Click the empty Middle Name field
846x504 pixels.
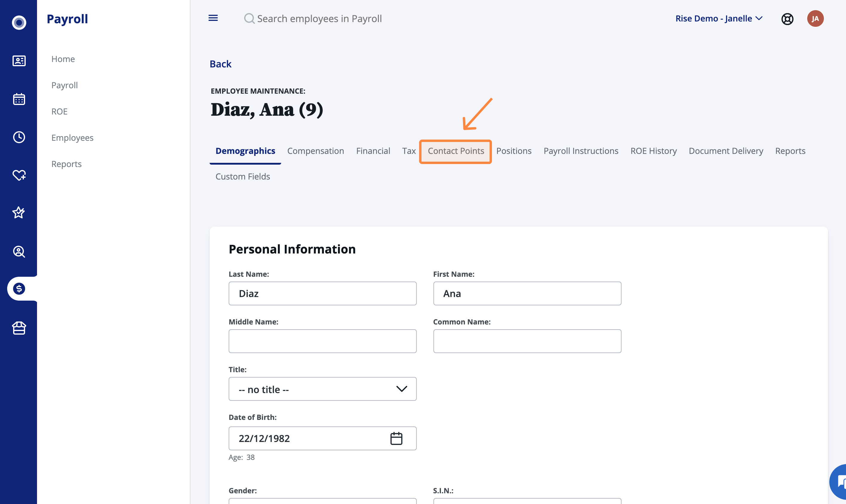click(x=323, y=341)
